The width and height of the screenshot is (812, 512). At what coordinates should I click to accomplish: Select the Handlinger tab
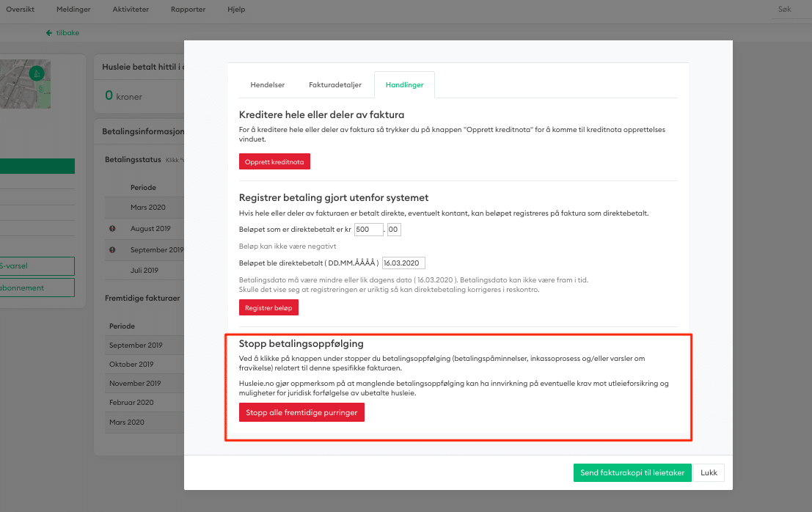point(404,85)
